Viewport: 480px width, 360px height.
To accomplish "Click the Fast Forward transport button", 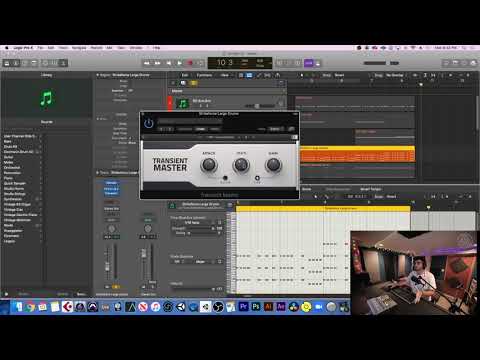I will pos(158,63).
